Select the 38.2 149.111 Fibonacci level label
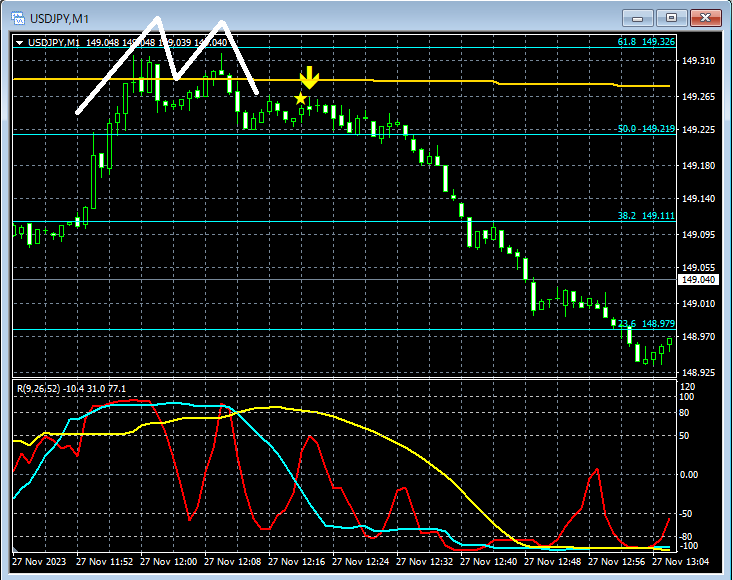Image resolution: width=733 pixels, height=580 pixels. point(646,215)
